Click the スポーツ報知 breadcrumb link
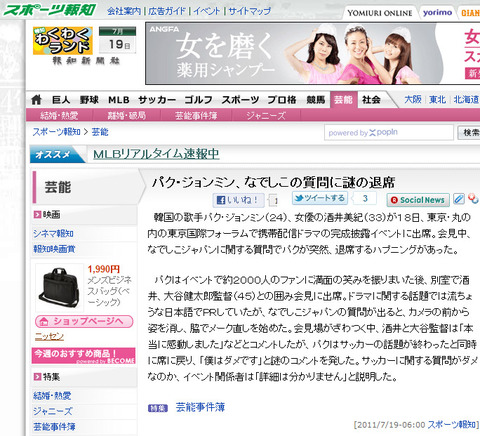Screen dimensions: 480x436 click(56, 132)
